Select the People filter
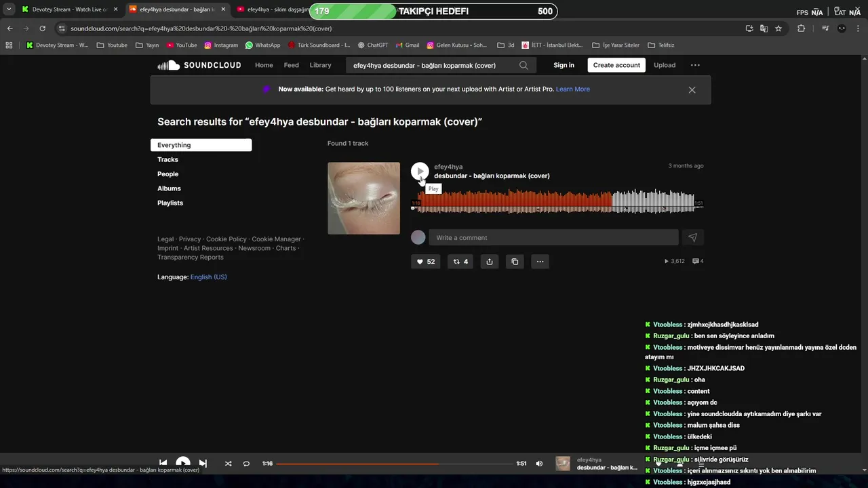The image size is (868, 488). pyautogui.click(x=167, y=174)
